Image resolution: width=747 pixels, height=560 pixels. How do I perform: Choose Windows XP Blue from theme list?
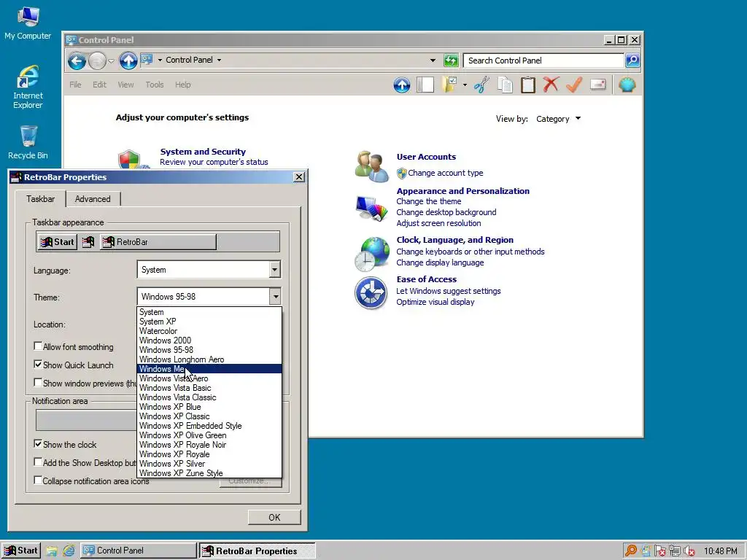tap(209, 407)
